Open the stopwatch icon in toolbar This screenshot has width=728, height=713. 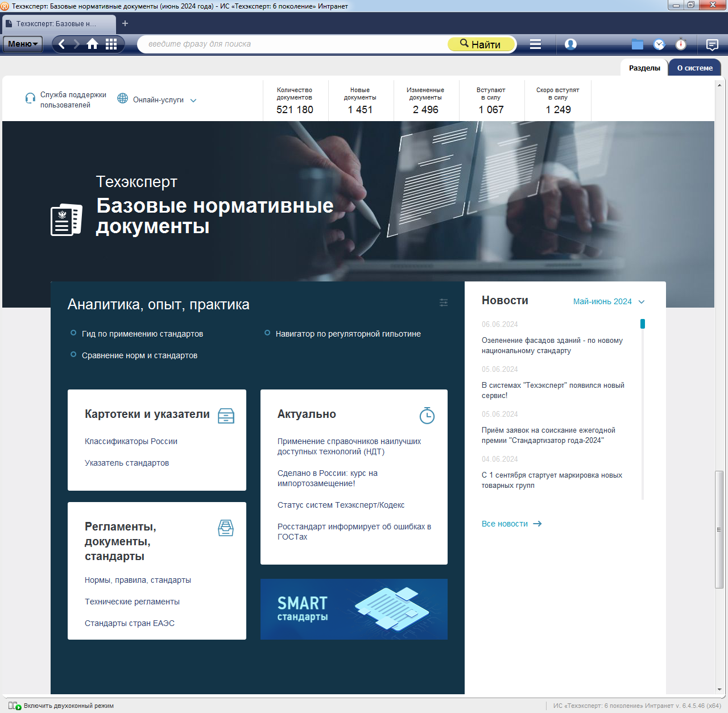point(681,44)
